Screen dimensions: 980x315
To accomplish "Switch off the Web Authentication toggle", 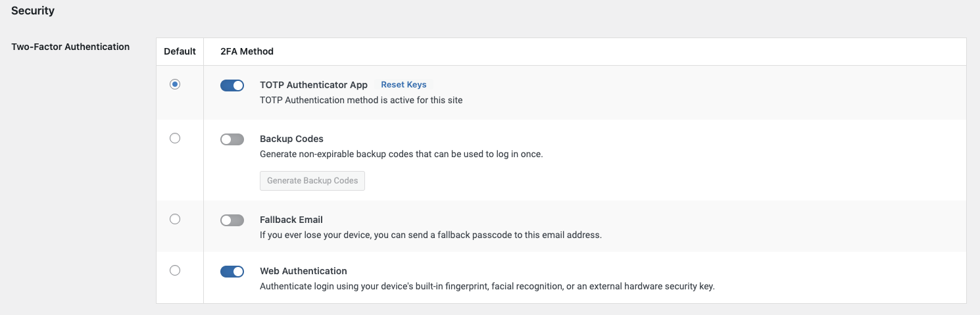I will coord(232,272).
